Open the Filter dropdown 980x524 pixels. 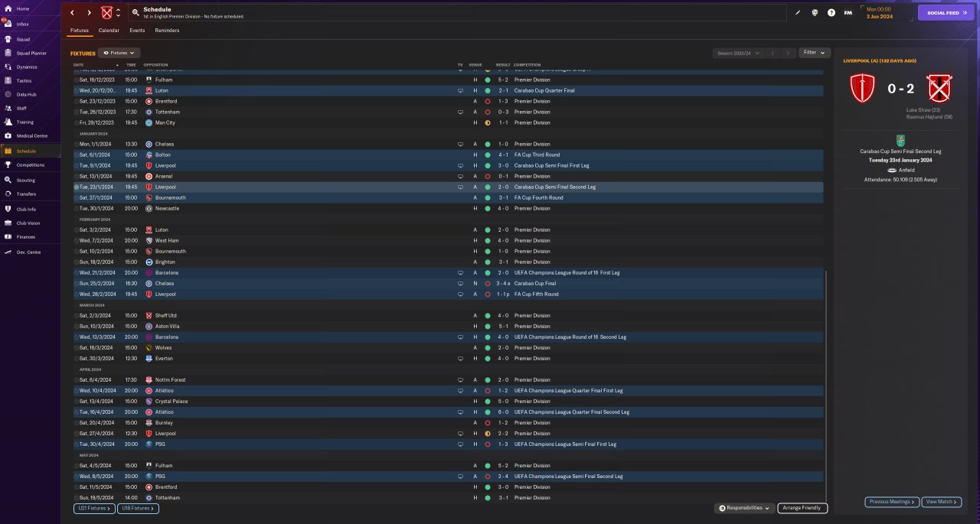[815, 53]
